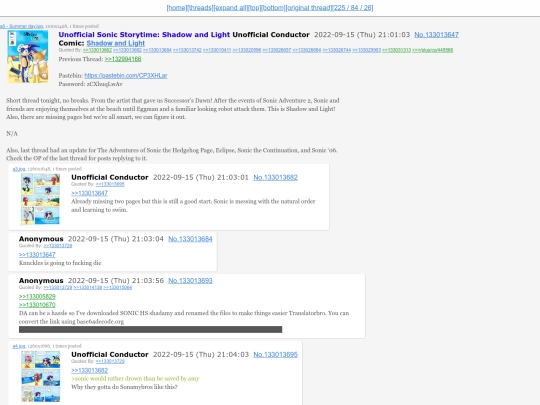The image size is (540, 405).
Task: Open the OP image filename link above cover thumbnail
Action: tap(21, 26)
